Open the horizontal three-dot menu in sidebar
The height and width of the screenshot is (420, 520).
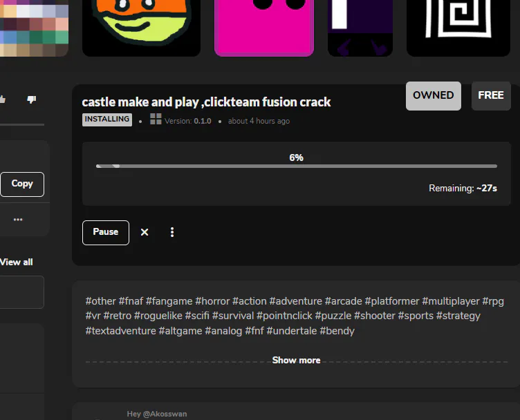coord(18,220)
